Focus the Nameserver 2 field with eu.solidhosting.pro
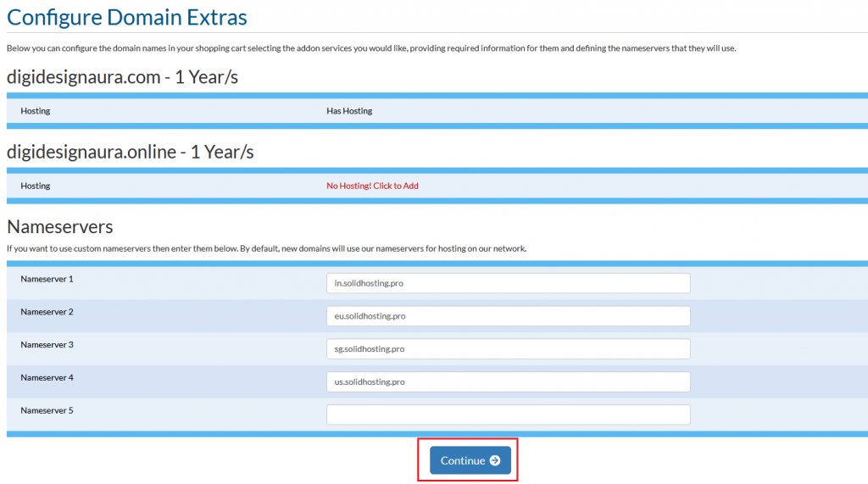 click(x=509, y=315)
